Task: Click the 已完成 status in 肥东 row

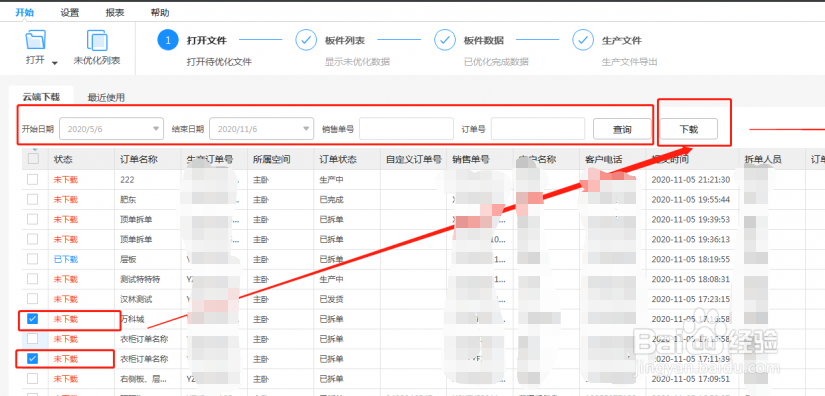Action: pos(331,199)
